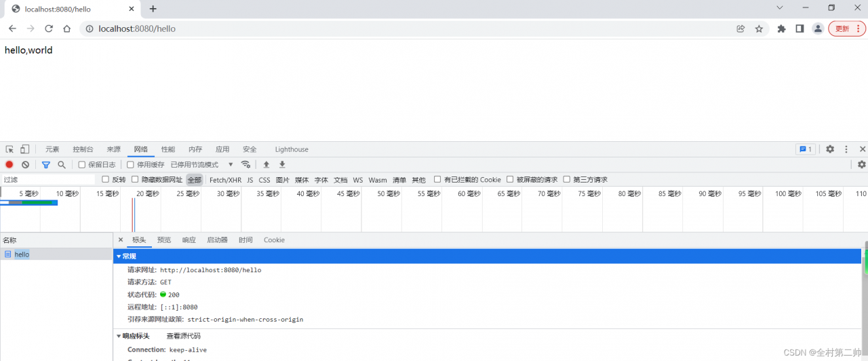Collapse the 常规 section header
The height and width of the screenshot is (361, 868).
point(487,256)
